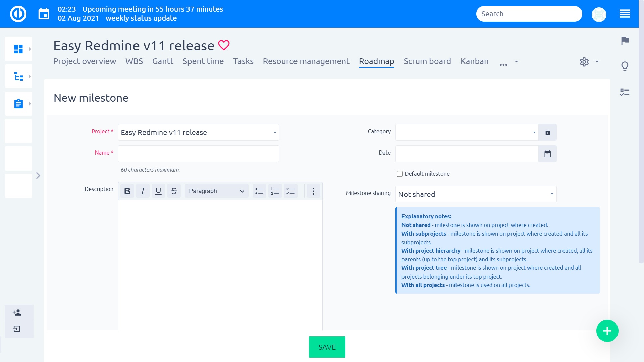Apply strikethrough formatting to description text
The image size is (644, 362).
(x=174, y=191)
